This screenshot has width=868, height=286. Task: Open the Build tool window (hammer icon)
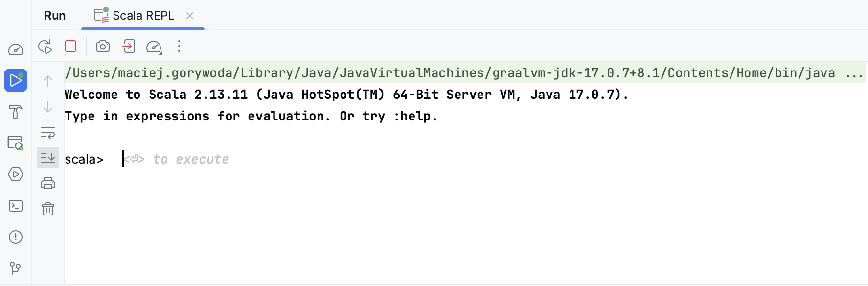tap(15, 112)
